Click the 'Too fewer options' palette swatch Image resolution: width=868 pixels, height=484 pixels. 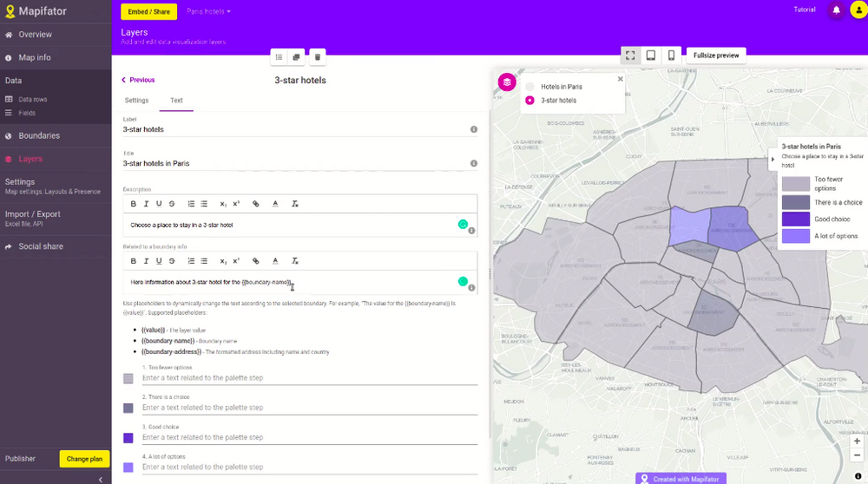point(128,378)
